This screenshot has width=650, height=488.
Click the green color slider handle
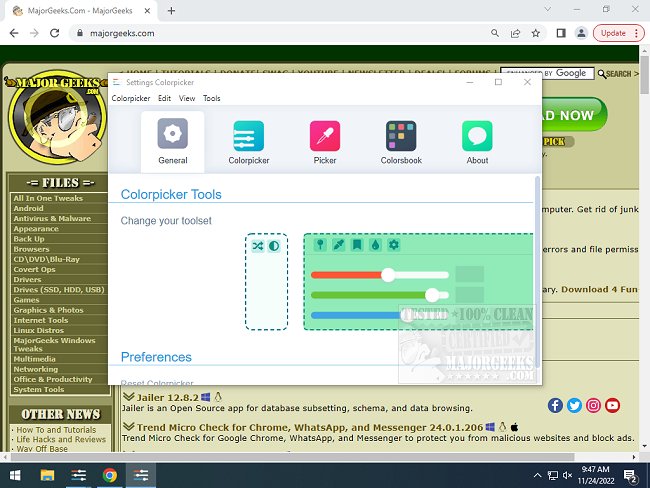tap(432, 295)
